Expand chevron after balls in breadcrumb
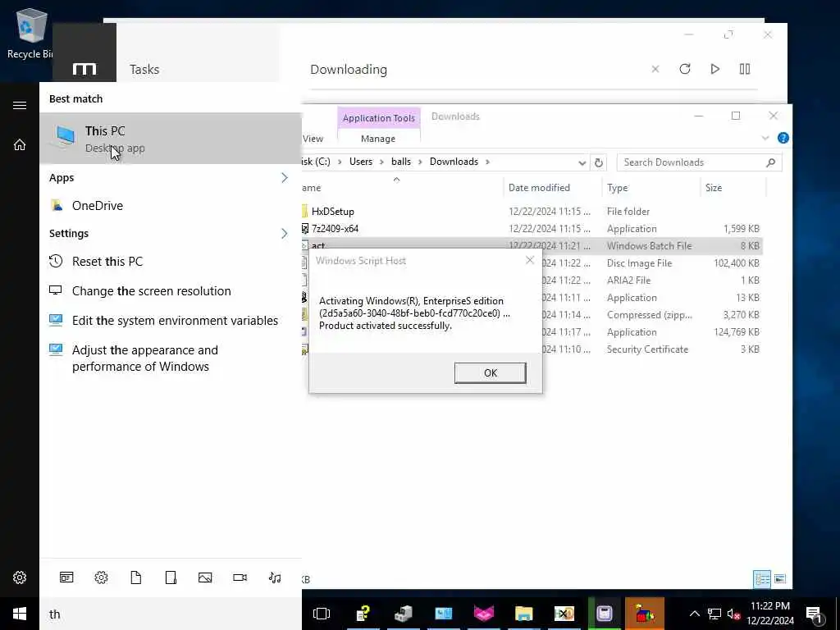Screen dimensions: 840x630 [420, 162]
